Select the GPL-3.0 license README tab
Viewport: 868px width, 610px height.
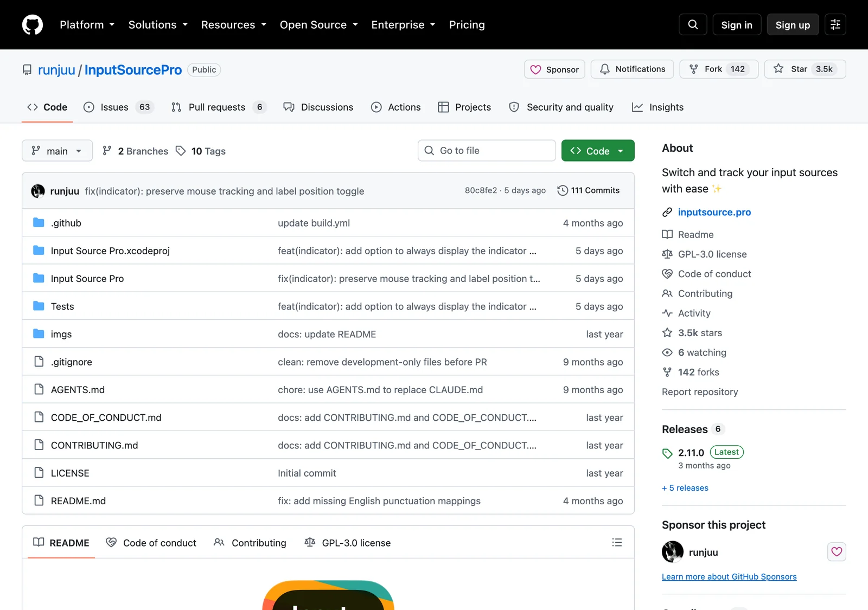point(348,543)
